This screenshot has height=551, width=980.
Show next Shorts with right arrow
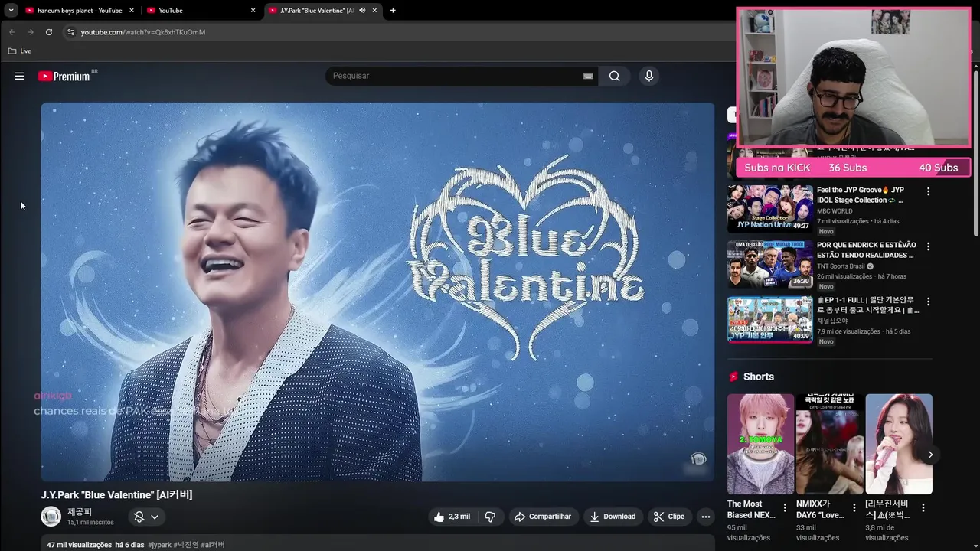coord(930,455)
